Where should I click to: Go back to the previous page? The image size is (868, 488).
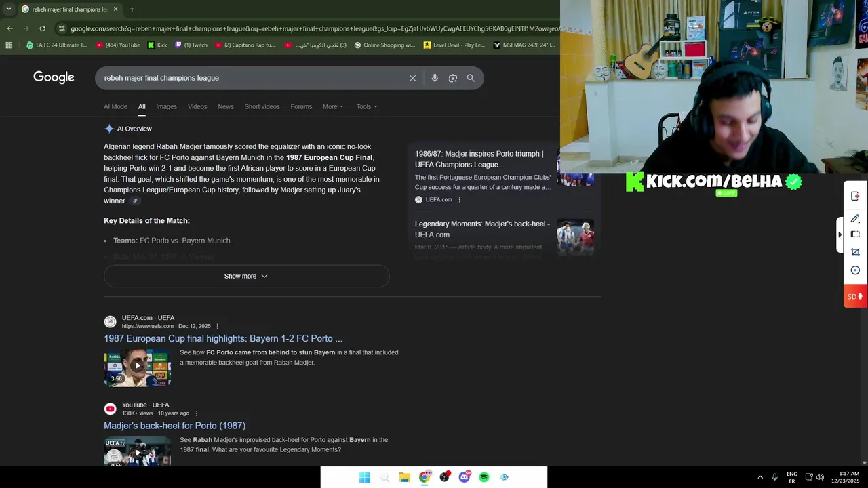(x=9, y=28)
